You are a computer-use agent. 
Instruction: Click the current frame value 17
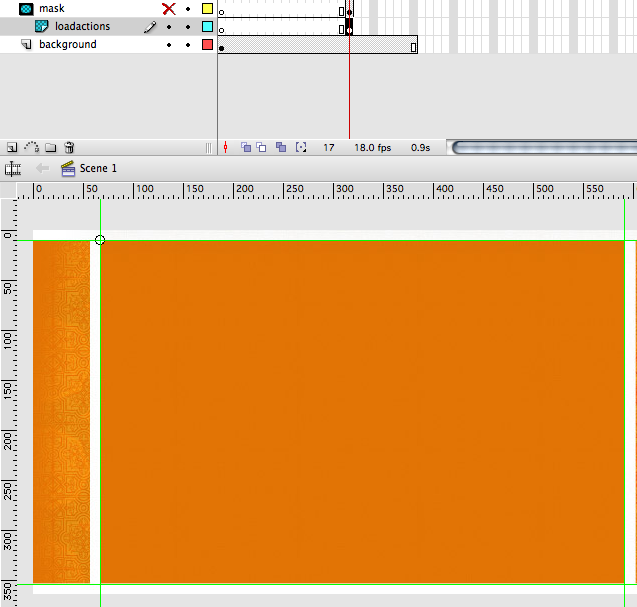[329, 147]
